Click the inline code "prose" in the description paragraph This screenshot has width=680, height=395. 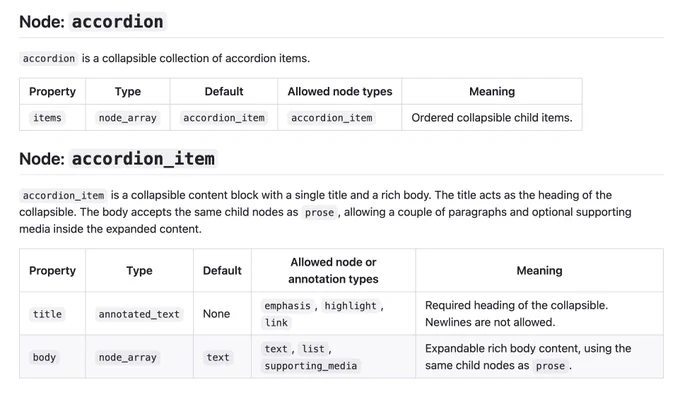click(319, 212)
